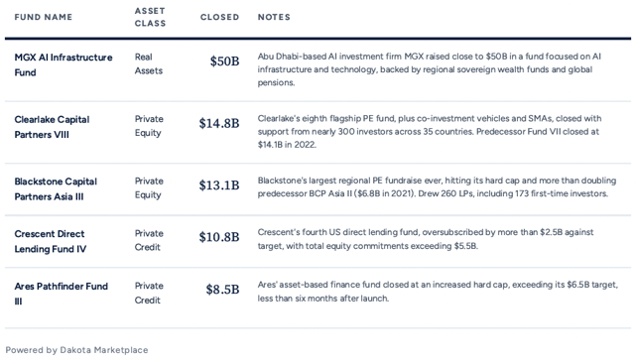Open MGX AI Infrastructure Fund link

coord(64,64)
